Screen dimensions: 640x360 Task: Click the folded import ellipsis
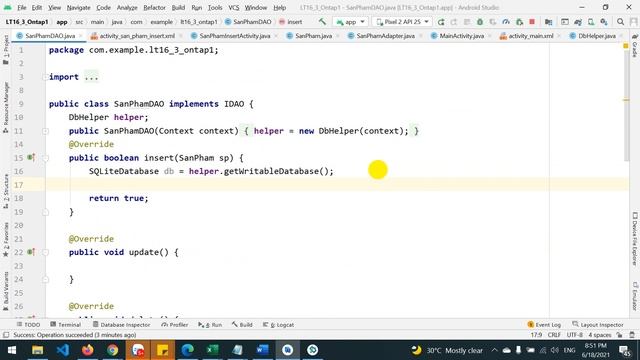point(91,77)
